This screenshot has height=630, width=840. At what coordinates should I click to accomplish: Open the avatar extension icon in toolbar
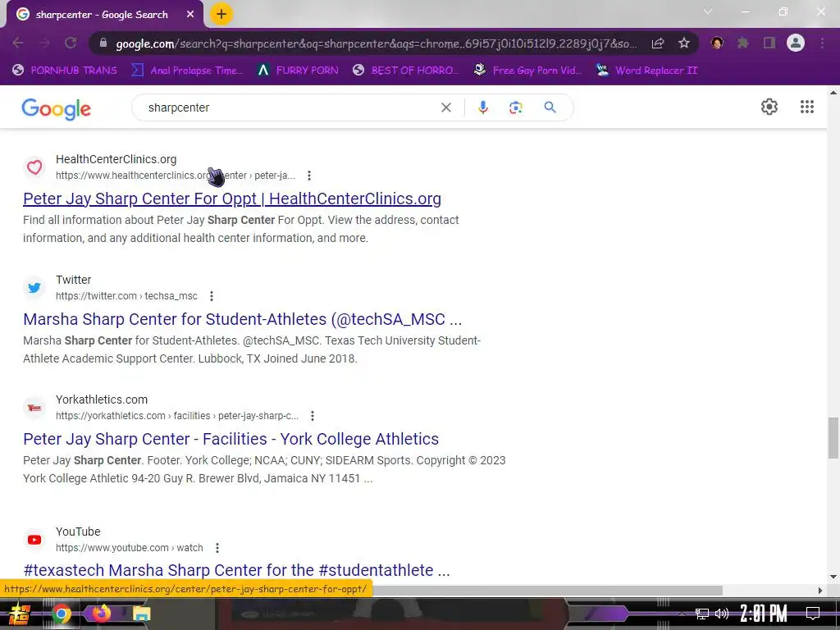(717, 43)
